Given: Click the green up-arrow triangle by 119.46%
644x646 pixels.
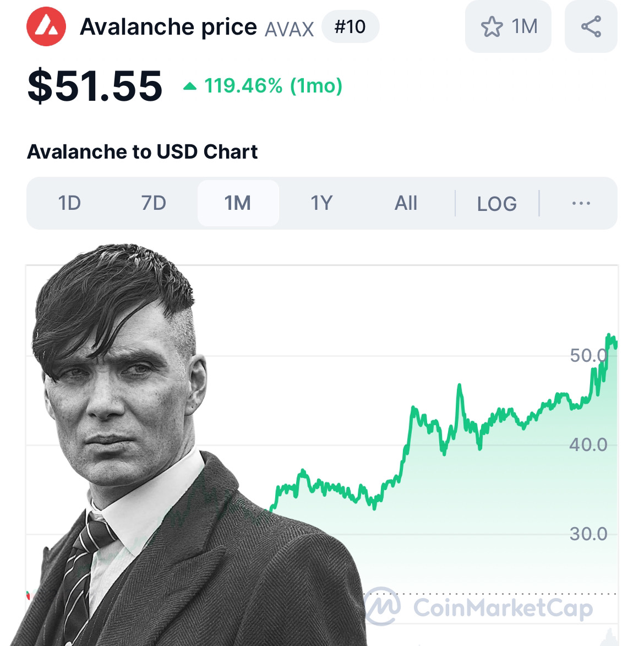Looking at the screenshot, I should 190,86.
